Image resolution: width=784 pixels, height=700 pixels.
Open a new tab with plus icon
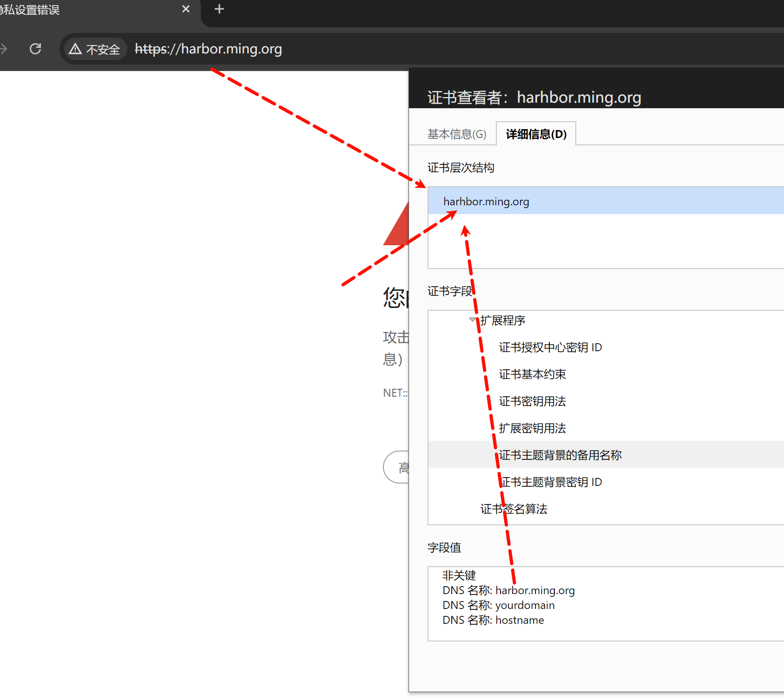pos(219,9)
